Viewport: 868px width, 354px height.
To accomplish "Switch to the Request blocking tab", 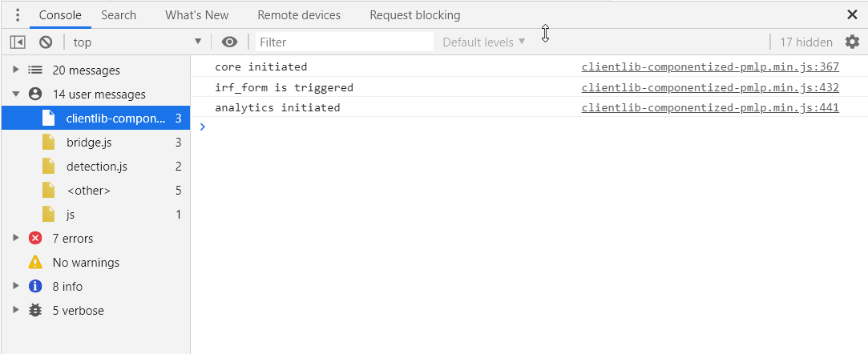I will 414,15.
